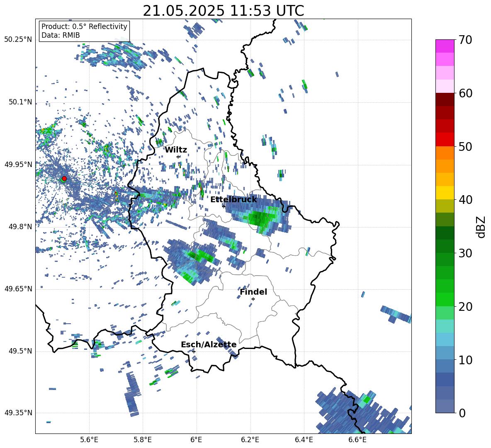
Task: Click the 6.2°E longitude label
Action: pyautogui.click(x=250, y=440)
